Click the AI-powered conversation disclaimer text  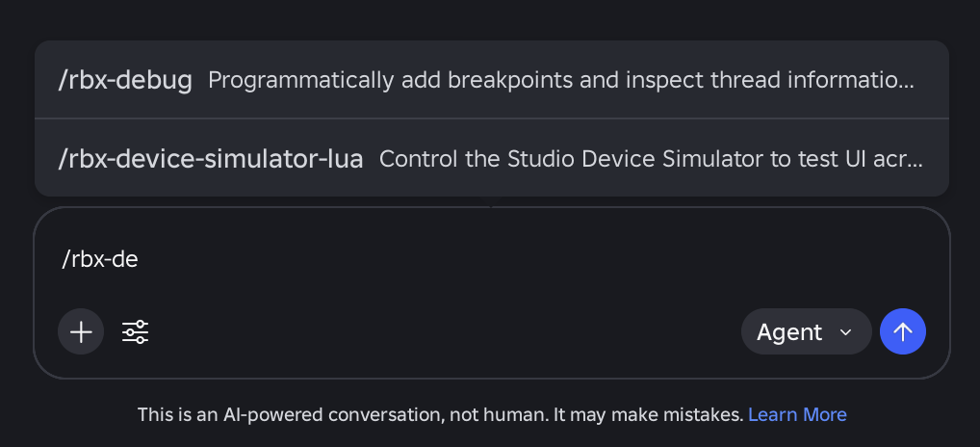tap(440, 414)
